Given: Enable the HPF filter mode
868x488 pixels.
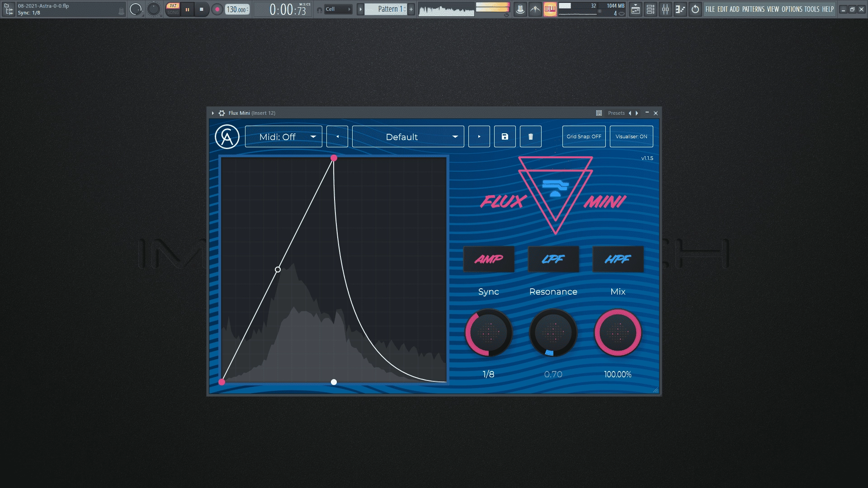Looking at the screenshot, I should point(618,259).
